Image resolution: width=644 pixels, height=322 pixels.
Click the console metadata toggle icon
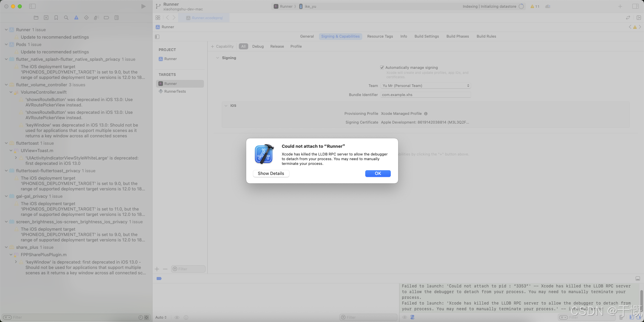point(412,317)
